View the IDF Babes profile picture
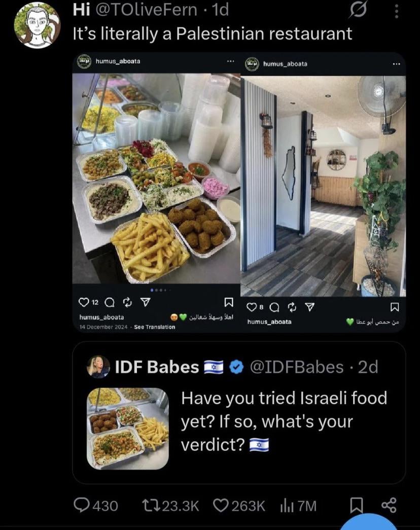The width and height of the screenshot is (420, 530). click(x=98, y=366)
